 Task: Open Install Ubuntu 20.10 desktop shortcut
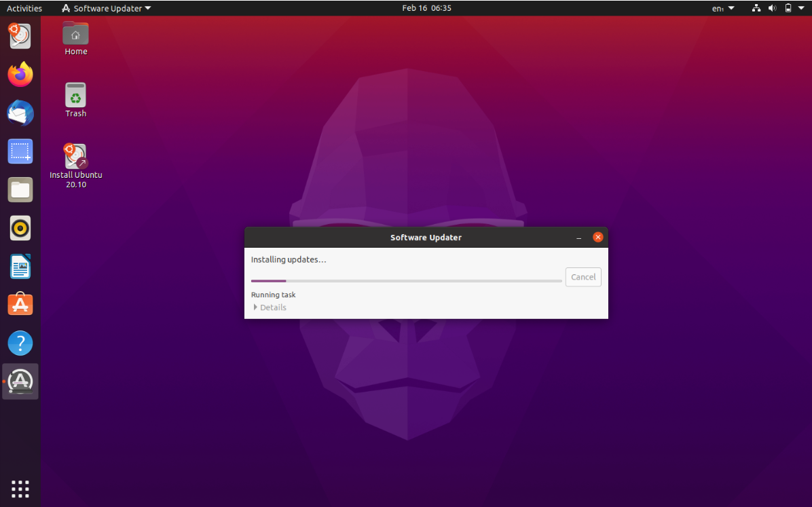tap(75, 166)
